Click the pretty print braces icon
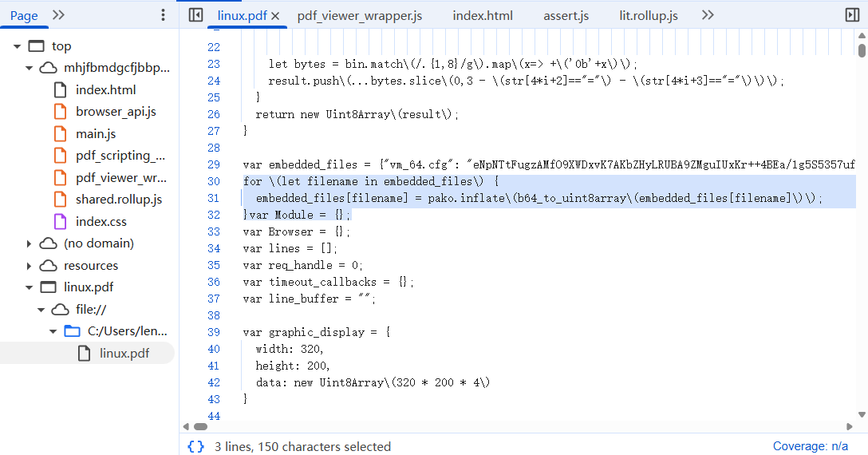This screenshot has width=868, height=455. (196, 446)
